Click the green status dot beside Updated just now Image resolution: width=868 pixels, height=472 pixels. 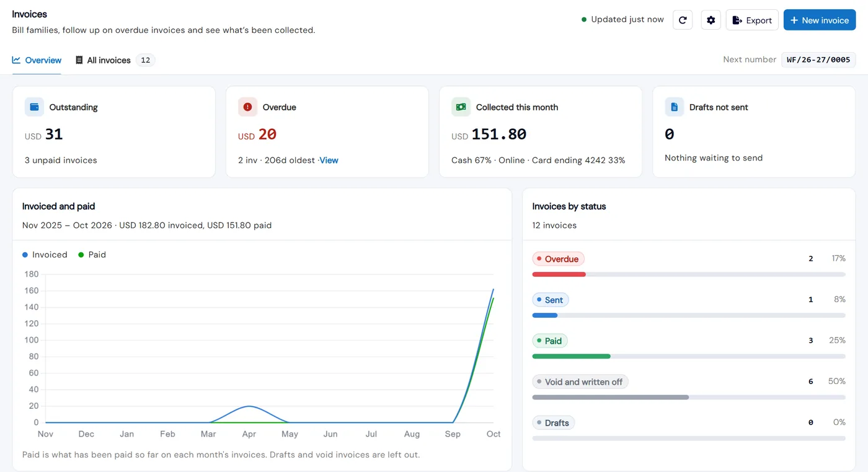584,20
